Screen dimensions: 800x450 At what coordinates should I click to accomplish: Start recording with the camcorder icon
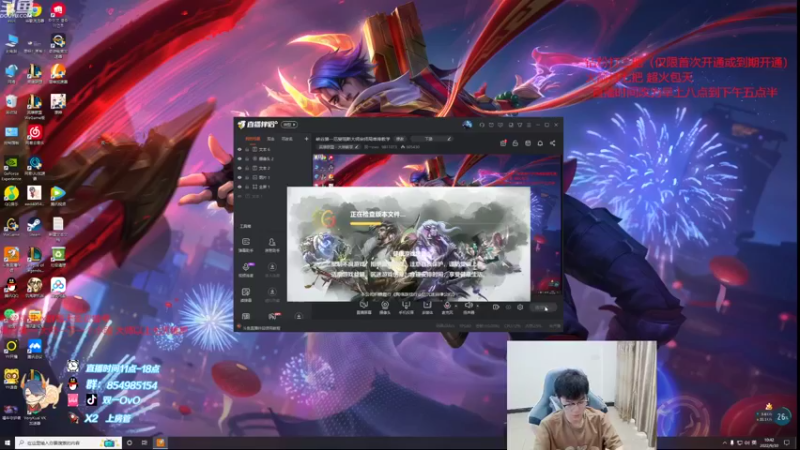coord(496,307)
